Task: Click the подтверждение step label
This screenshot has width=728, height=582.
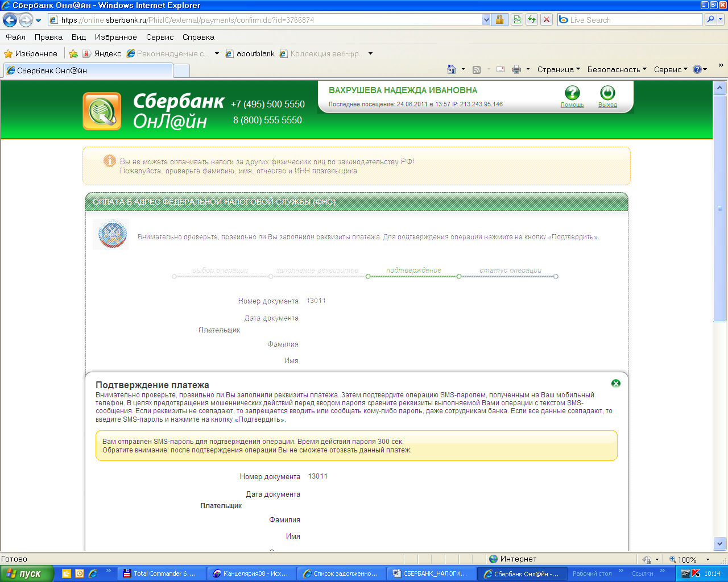Action: (x=413, y=271)
